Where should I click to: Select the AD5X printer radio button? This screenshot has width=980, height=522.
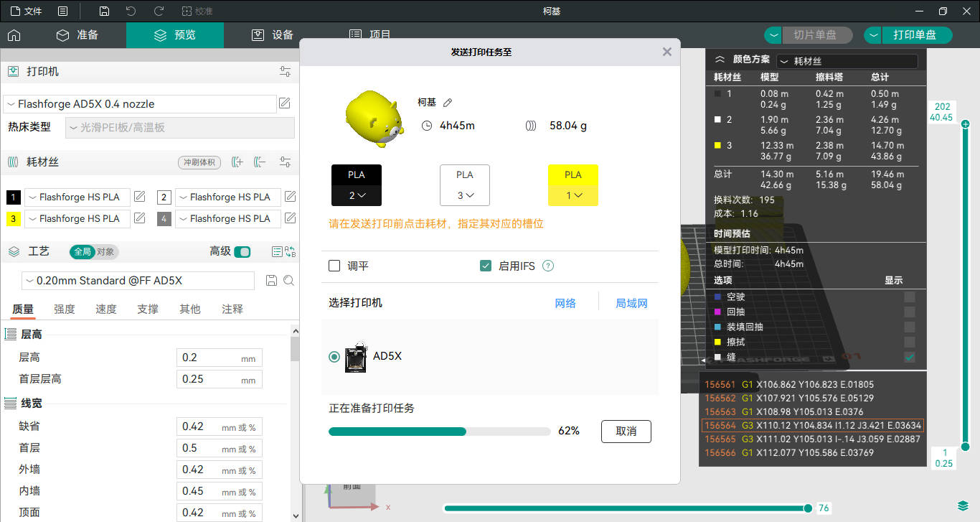(334, 357)
